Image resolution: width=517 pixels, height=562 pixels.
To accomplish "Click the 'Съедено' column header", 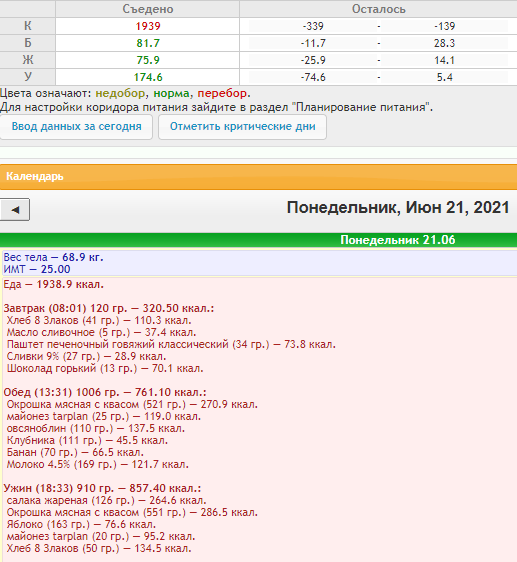I will click(148, 9).
